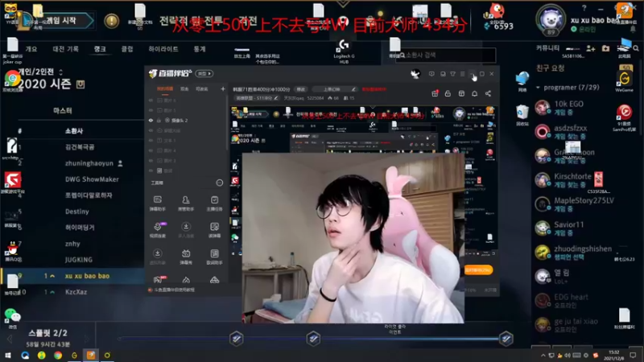The image size is (644, 362).
Task: Open the WeGame desktop icon
Action: 625,80
